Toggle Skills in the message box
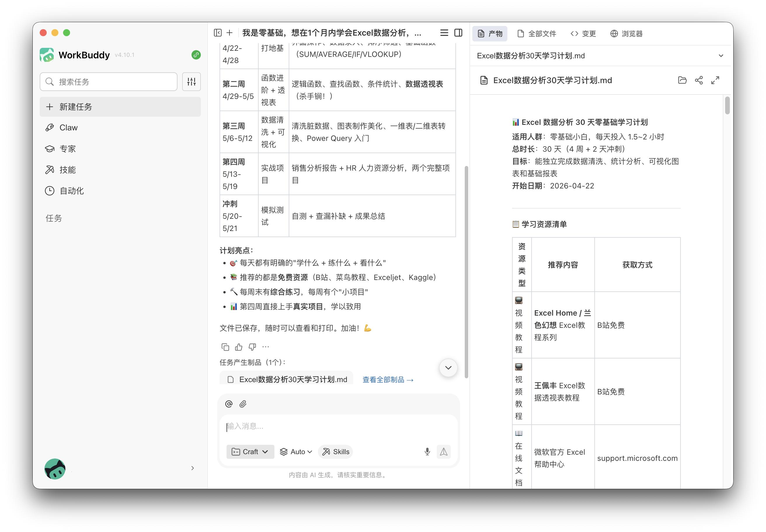The width and height of the screenshot is (766, 532). (336, 452)
